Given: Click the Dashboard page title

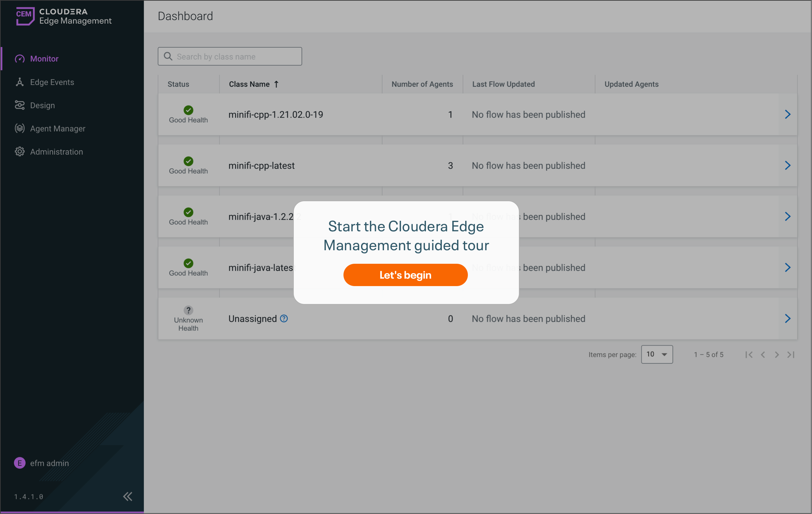Looking at the screenshot, I should [185, 16].
